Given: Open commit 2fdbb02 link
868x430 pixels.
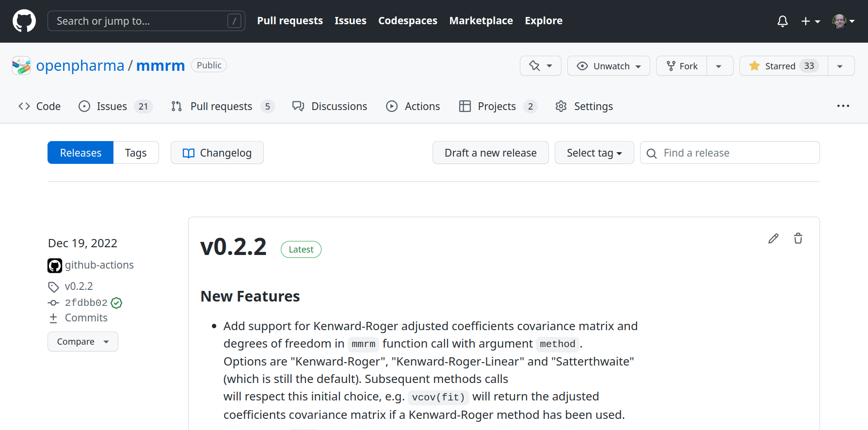Looking at the screenshot, I should pyautogui.click(x=86, y=303).
